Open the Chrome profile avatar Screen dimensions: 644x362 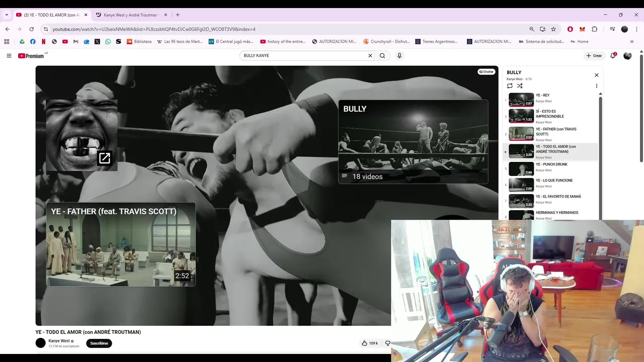pyautogui.click(x=624, y=29)
